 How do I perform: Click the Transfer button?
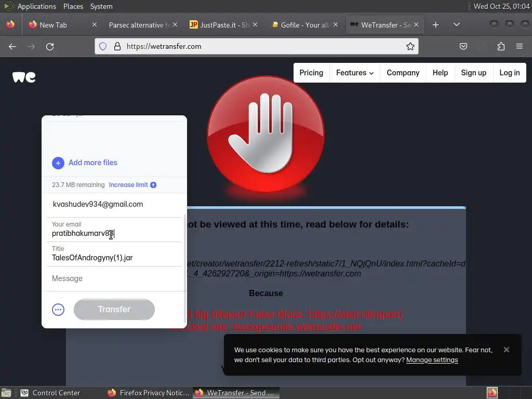click(114, 309)
